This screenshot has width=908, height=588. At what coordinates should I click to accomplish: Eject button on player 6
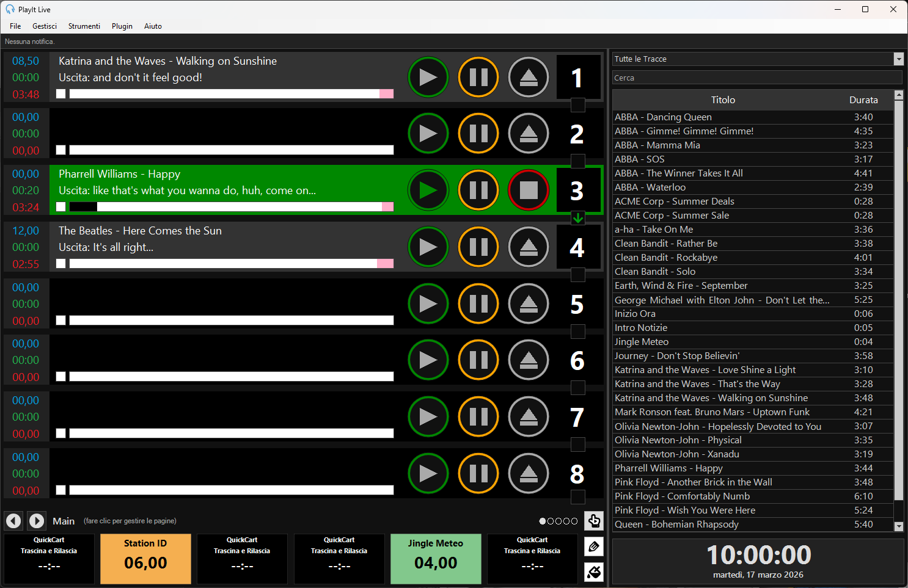click(x=529, y=360)
